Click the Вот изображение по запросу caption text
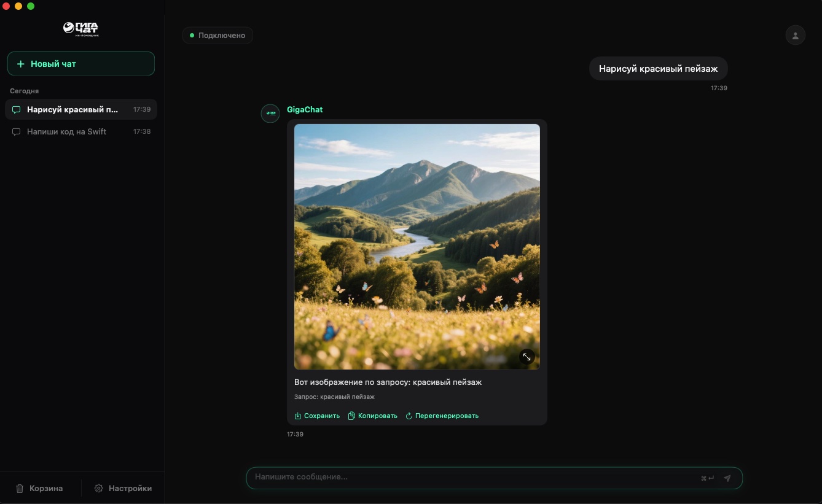 coord(388,382)
